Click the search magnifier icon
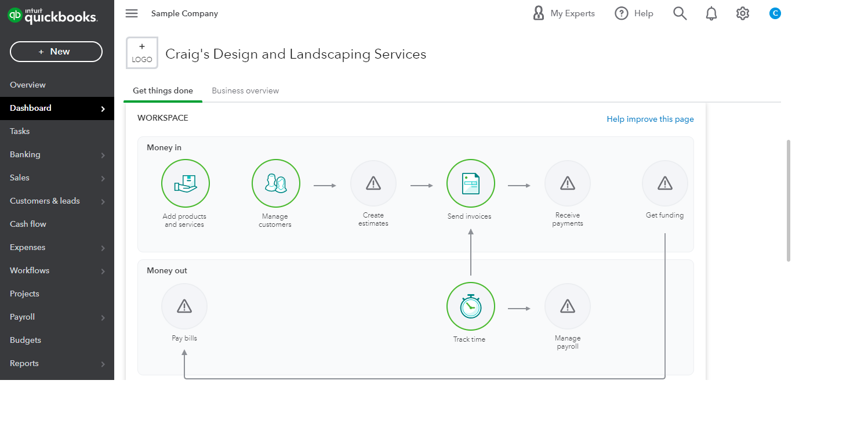 tap(680, 13)
